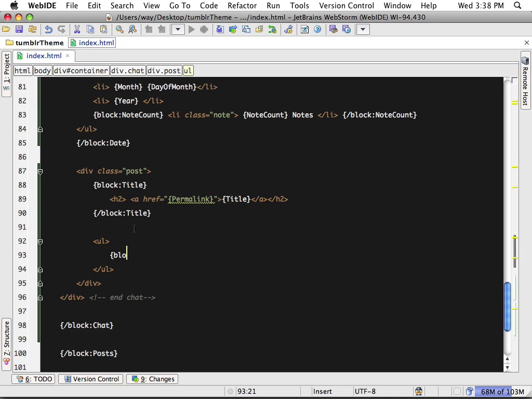Image resolution: width=532 pixels, height=399 pixels.
Task: Collapse the fold marker at line 94
Action: coord(40,270)
